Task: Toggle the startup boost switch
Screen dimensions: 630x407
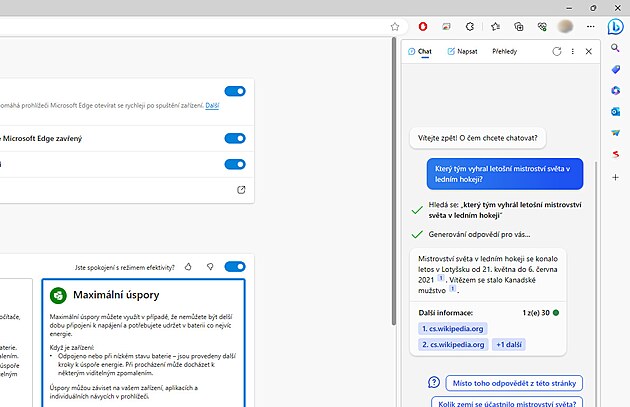Action: point(235,92)
